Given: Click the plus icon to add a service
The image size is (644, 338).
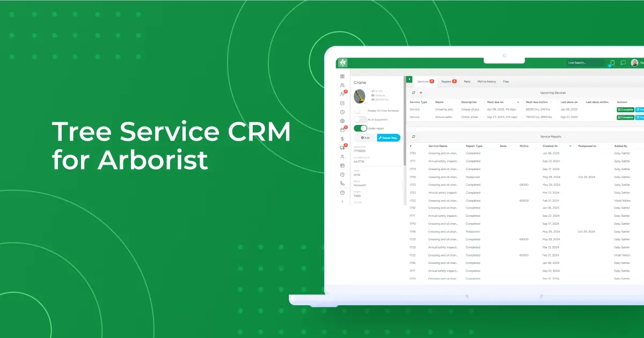Looking at the screenshot, I should point(421,92).
